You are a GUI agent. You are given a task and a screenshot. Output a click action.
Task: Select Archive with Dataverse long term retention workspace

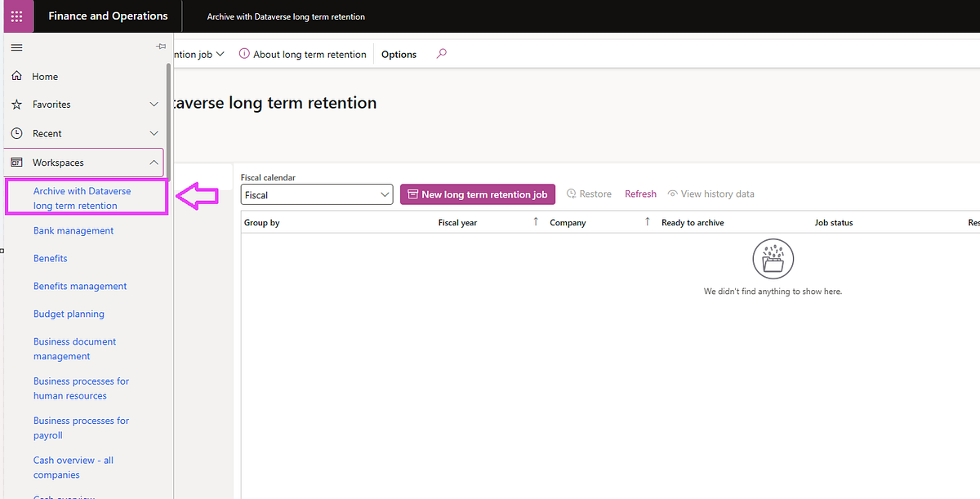[81, 196]
